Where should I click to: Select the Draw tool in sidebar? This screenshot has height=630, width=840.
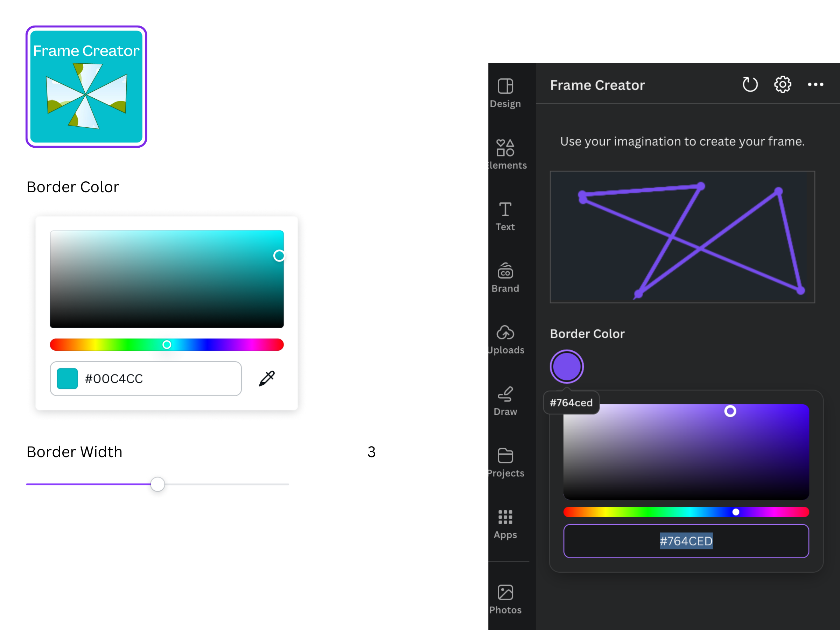click(505, 401)
